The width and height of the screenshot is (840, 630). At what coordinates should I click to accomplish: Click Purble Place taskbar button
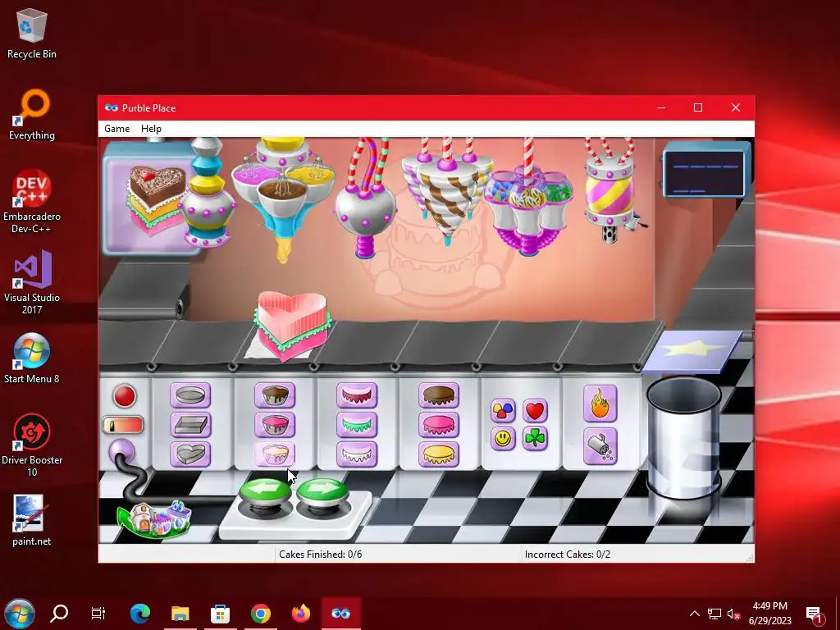point(340,614)
